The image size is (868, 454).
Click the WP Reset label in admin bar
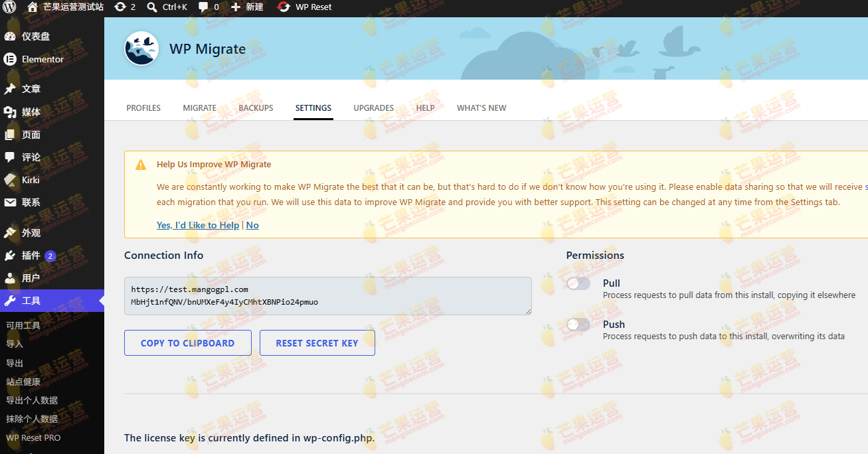pyautogui.click(x=313, y=7)
